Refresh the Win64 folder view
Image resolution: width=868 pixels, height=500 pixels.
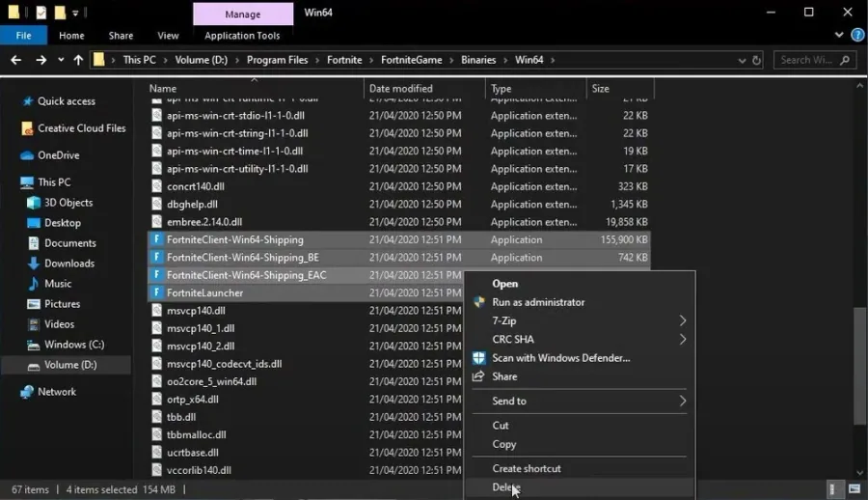coord(756,60)
